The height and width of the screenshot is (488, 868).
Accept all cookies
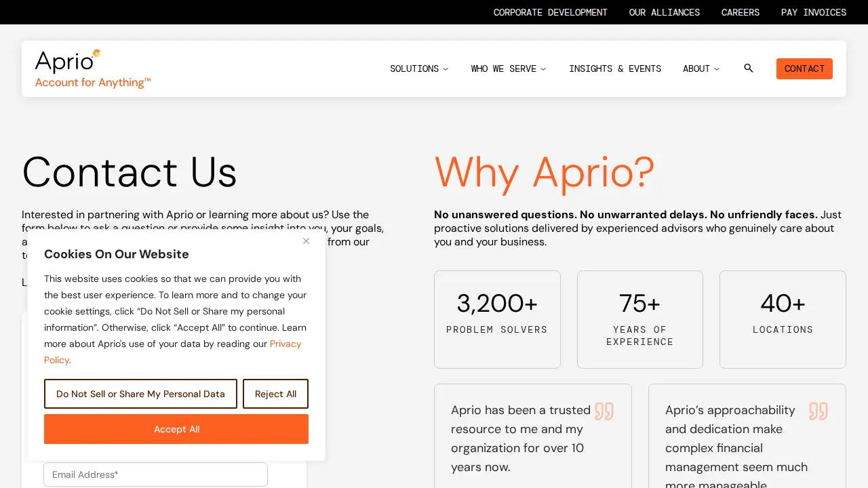pos(176,429)
